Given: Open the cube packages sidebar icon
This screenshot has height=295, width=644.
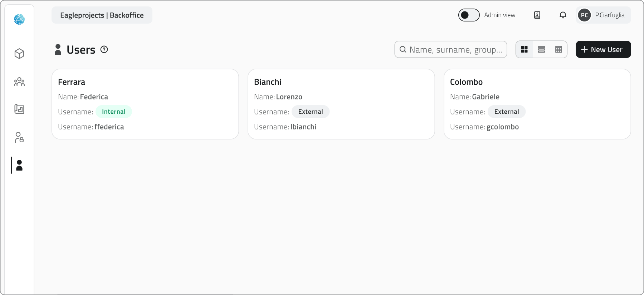Looking at the screenshot, I should 19,54.
